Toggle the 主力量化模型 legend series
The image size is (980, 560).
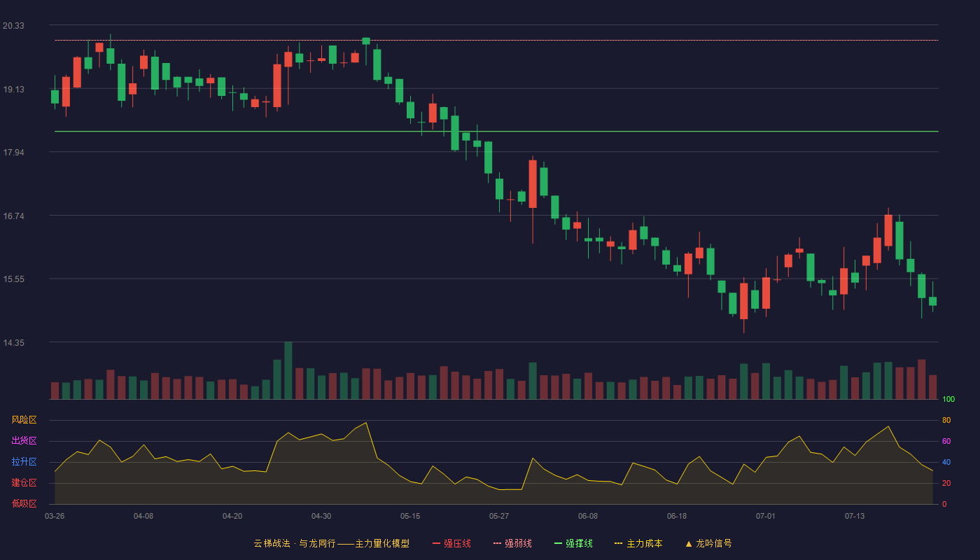(332, 543)
